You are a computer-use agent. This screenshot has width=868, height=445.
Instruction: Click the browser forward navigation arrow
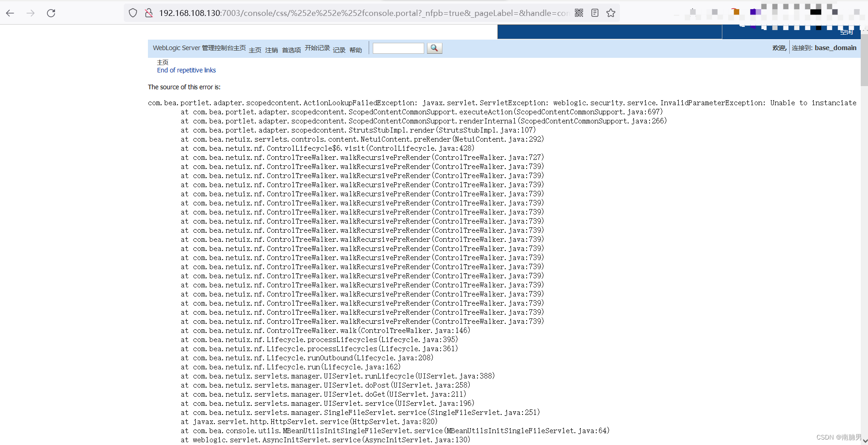30,13
